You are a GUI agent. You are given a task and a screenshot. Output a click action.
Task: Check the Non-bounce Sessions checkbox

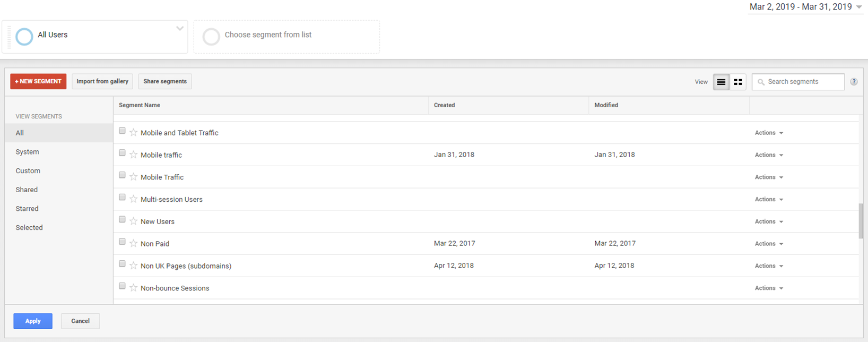tap(122, 286)
